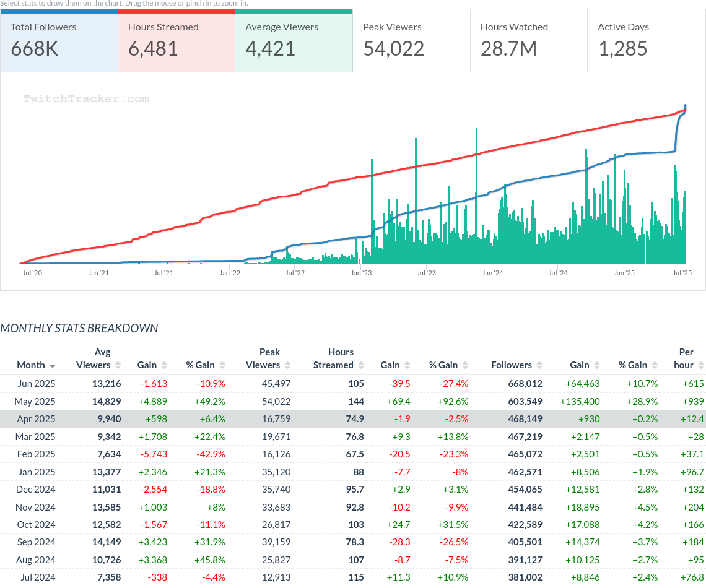Image resolution: width=706 pixels, height=588 pixels.
Task: Select peak viewers value 35,120
Action: tap(276, 472)
